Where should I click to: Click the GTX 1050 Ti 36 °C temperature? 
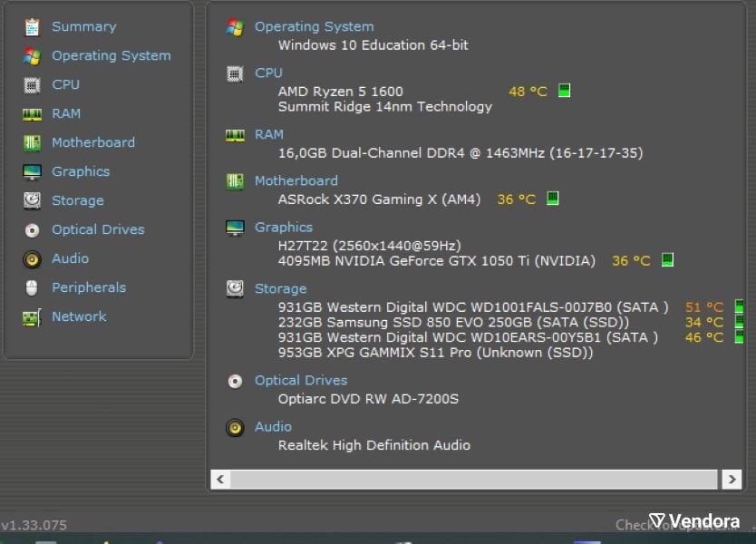point(632,261)
